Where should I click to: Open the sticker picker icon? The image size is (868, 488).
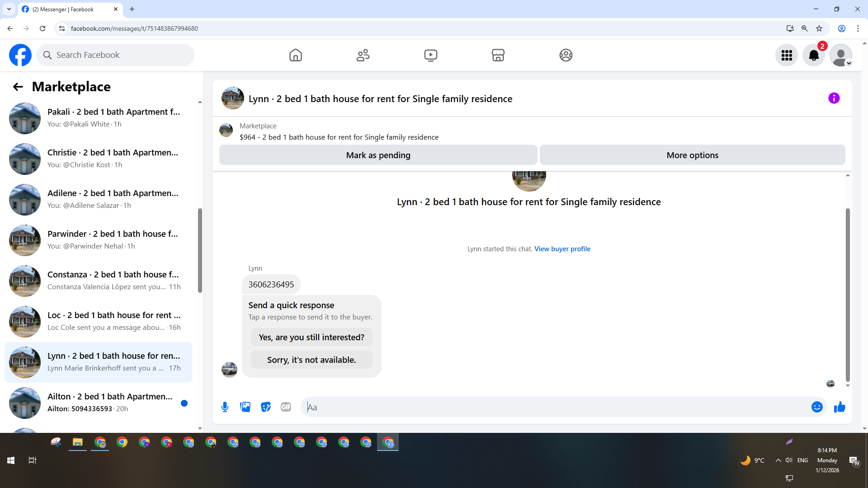click(x=266, y=407)
